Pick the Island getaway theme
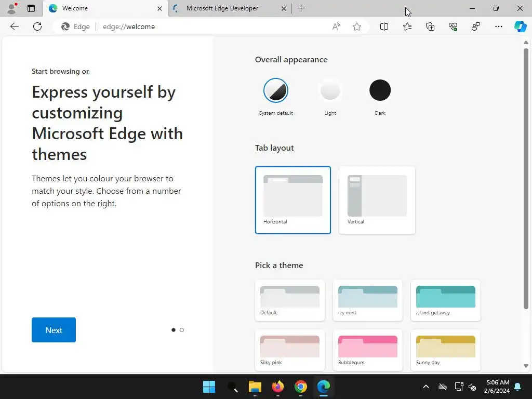Viewport: 532px width, 399px height. point(445,300)
